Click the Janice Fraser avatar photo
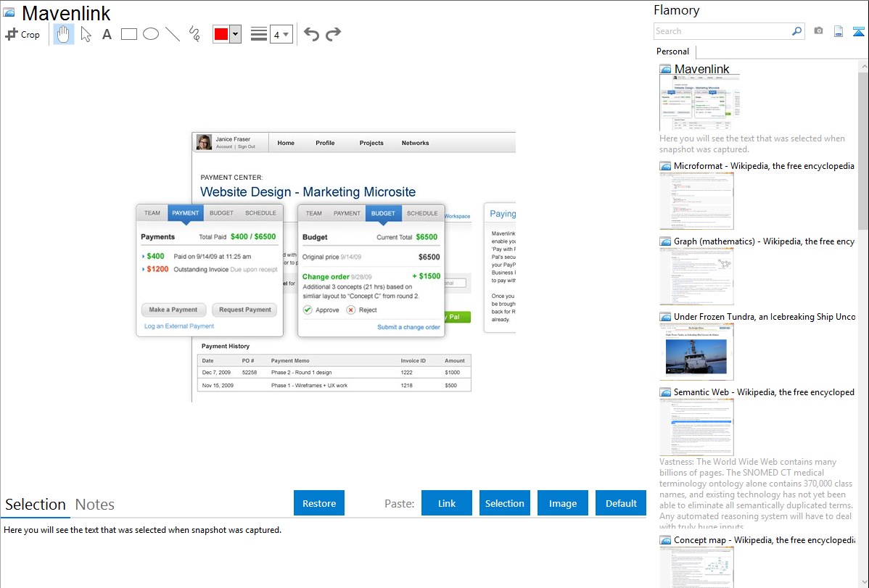Viewport: 869px width, 588px height. [204, 142]
